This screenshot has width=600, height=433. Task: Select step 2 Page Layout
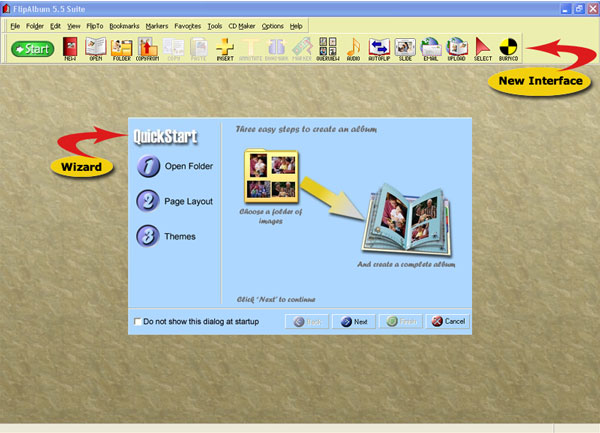(174, 201)
